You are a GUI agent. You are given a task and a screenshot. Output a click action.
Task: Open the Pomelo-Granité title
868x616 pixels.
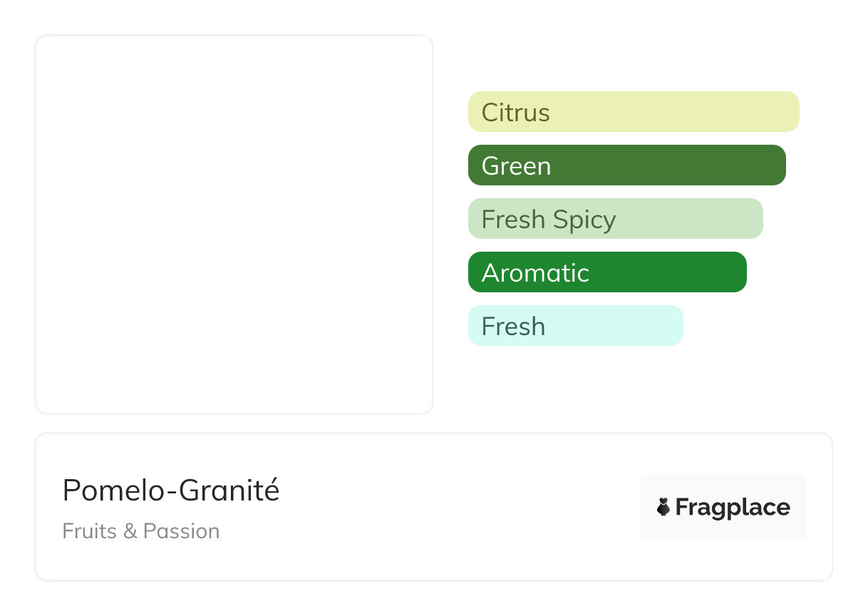point(171,491)
